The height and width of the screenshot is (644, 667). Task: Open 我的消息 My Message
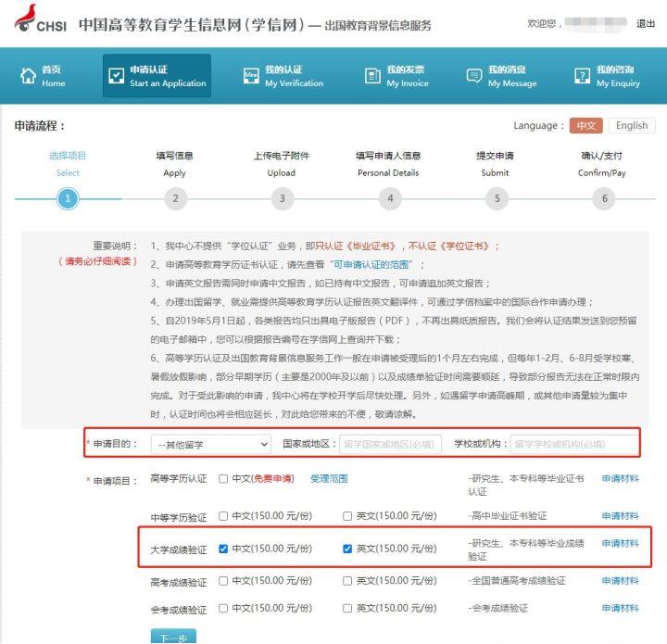(x=502, y=76)
